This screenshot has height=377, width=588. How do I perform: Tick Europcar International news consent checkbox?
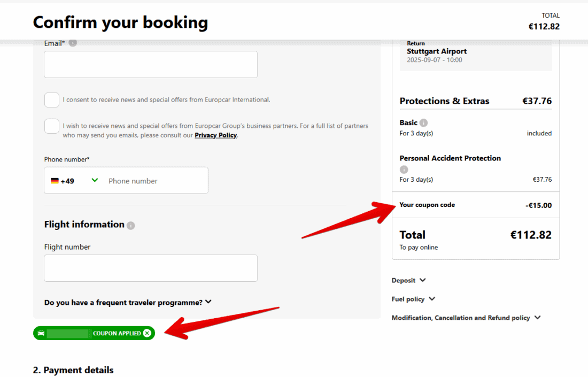52,100
